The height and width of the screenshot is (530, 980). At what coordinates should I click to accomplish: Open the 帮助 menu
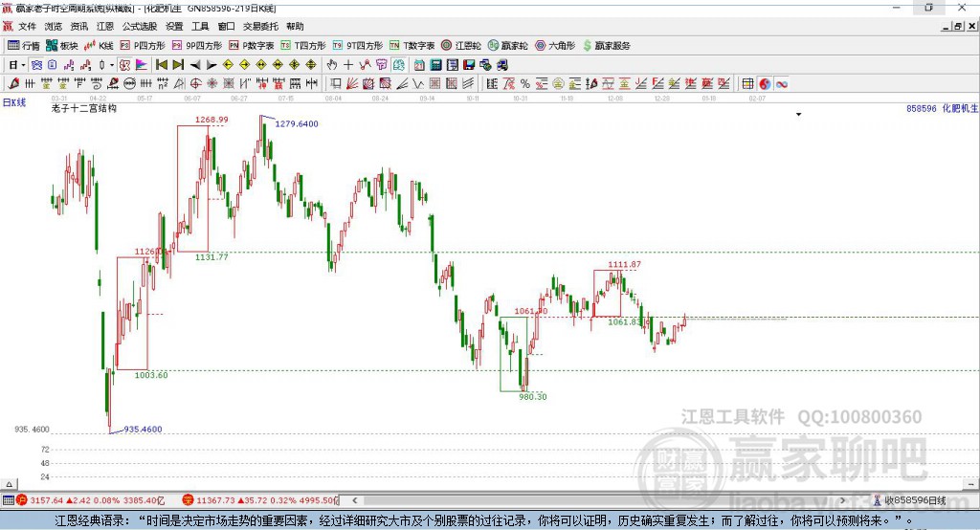click(x=295, y=26)
